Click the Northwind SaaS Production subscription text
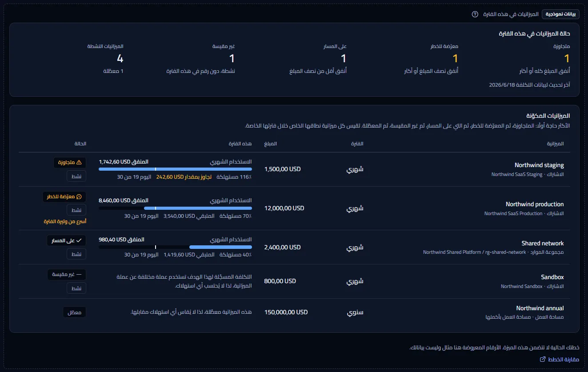 [513, 214]
